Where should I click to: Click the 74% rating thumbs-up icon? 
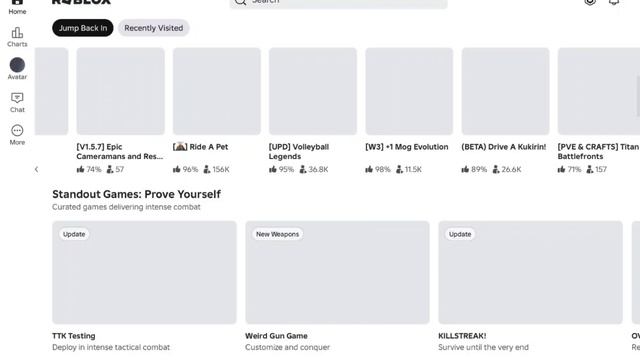80,169
